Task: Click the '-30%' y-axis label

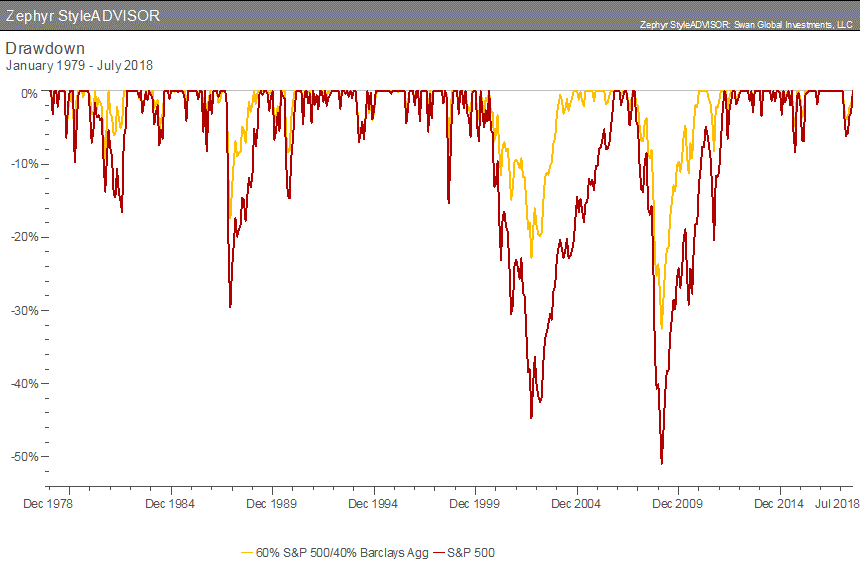Action: tap(25, 310)
